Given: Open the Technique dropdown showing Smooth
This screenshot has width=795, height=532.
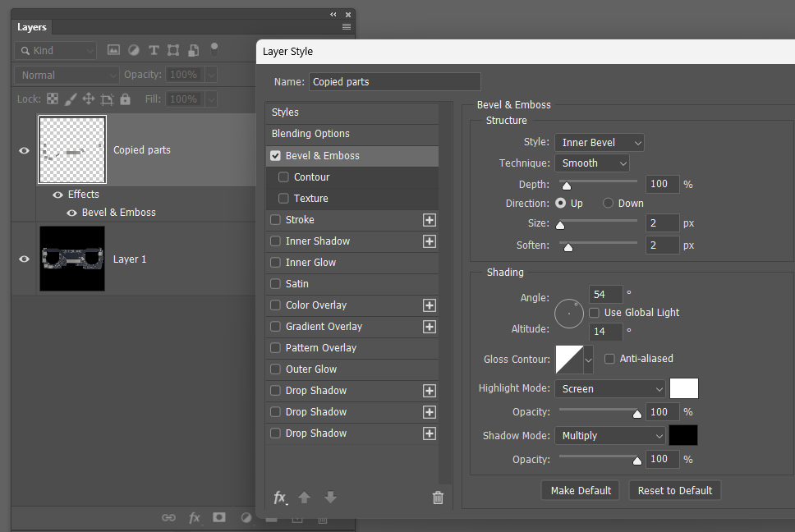Looking at the screenshot, I should coord(592,163).
